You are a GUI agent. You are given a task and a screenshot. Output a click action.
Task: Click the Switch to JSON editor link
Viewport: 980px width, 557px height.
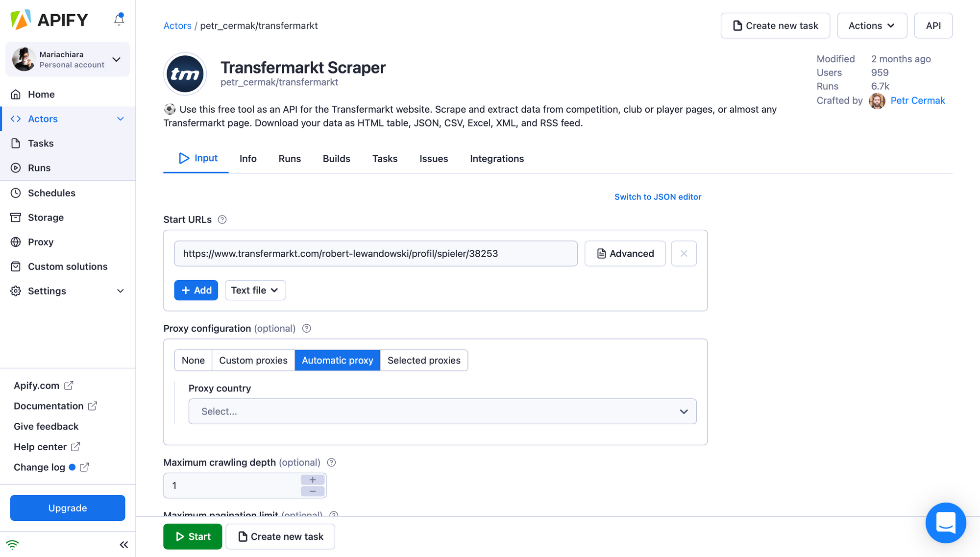(x=658, y=196)
